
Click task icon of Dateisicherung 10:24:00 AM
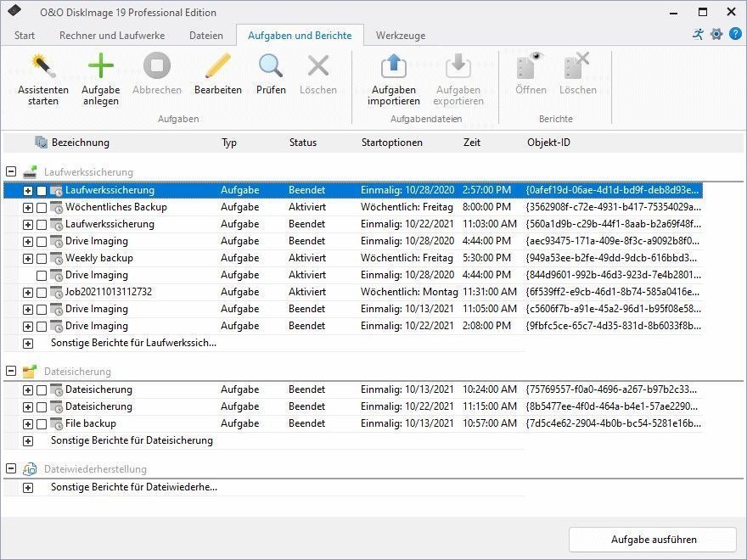[x=56, y=389]
